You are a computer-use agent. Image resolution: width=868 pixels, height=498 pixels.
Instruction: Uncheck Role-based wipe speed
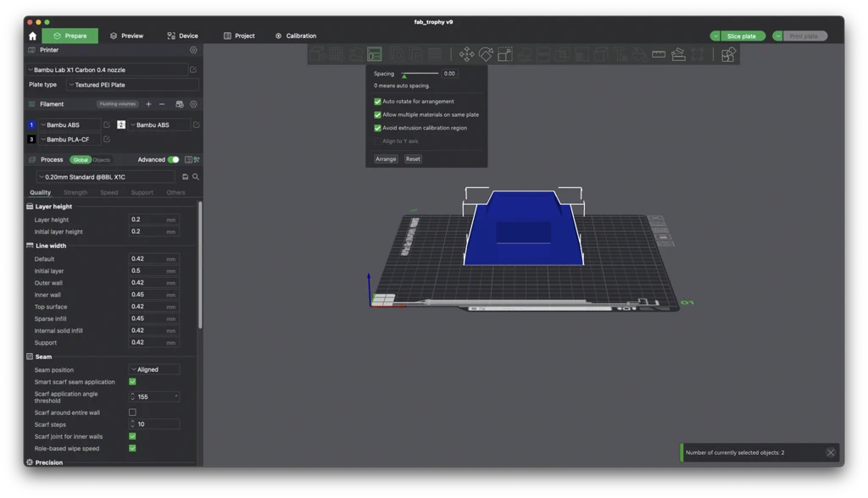pos(132,448)
